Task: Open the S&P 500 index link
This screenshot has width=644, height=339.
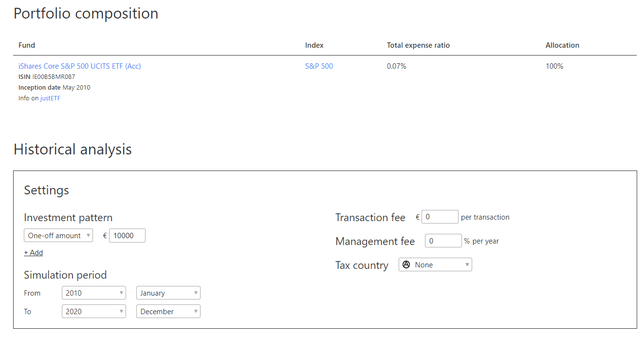Action: [319, 66]
